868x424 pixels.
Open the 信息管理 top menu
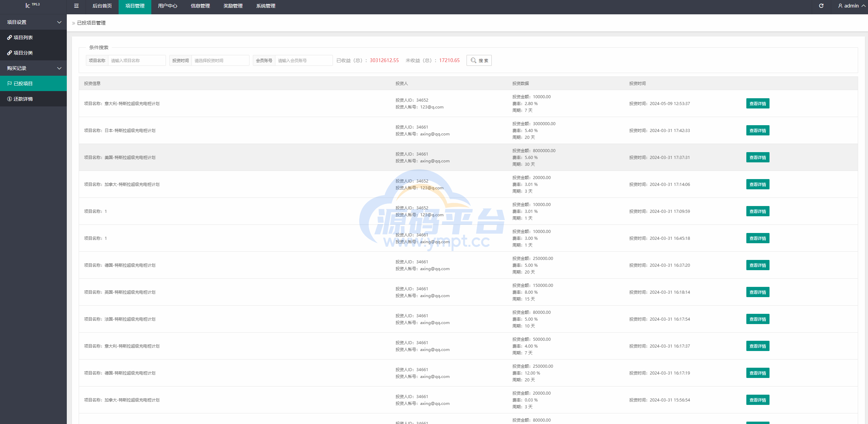(x=200, y=6)
